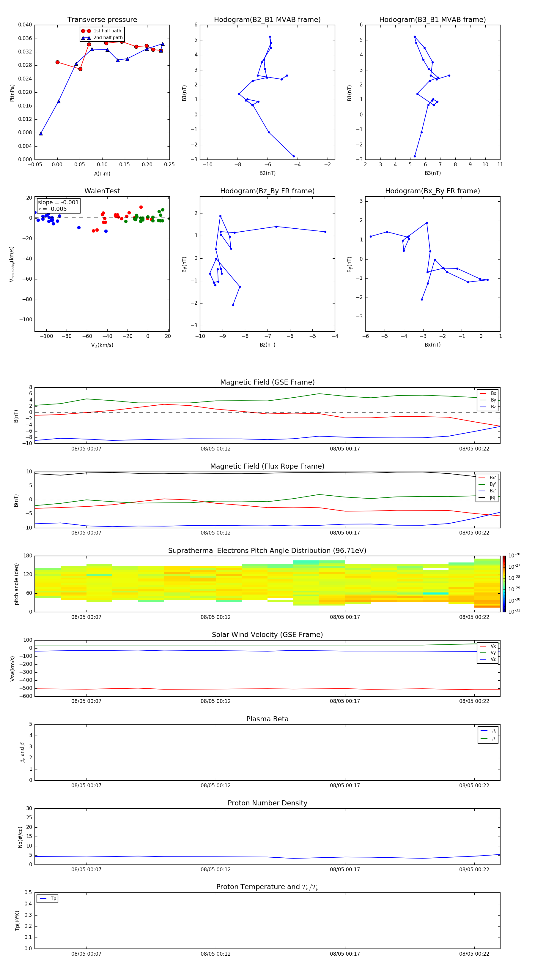Click the 'Tp' legend entry
This screenshot has height=980, width=535.
(48, 899)
